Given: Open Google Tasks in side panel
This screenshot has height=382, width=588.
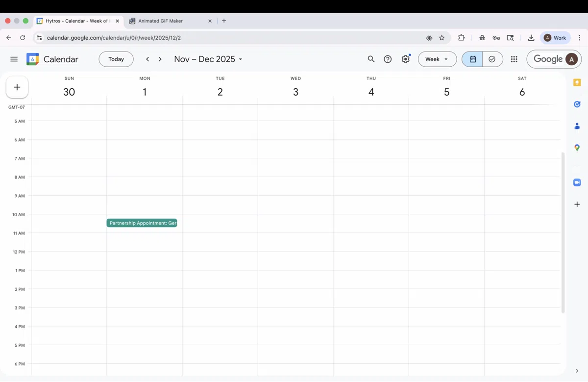Looking at the screenshot, I should pos(577,104).
